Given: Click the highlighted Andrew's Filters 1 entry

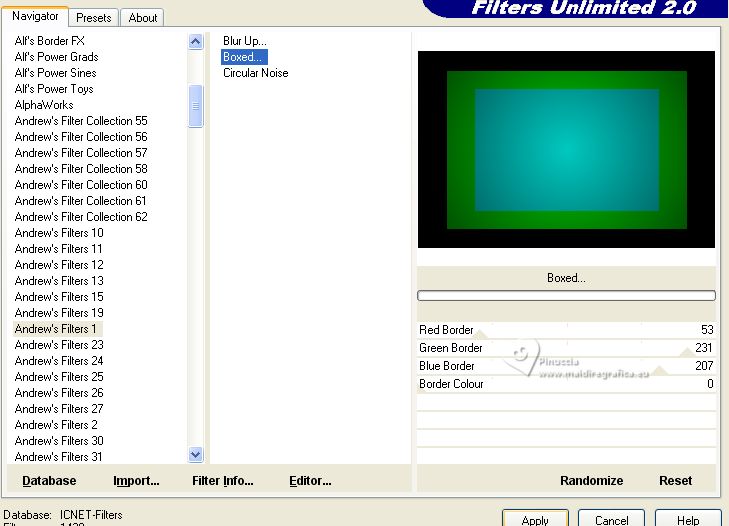Looking at the screenshot, I should [58, 329].
